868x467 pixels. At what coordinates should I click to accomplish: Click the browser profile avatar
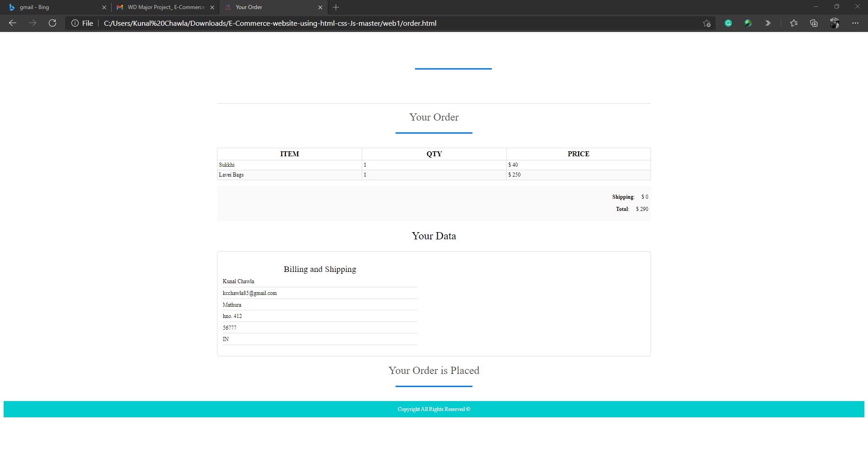point(835,23)
